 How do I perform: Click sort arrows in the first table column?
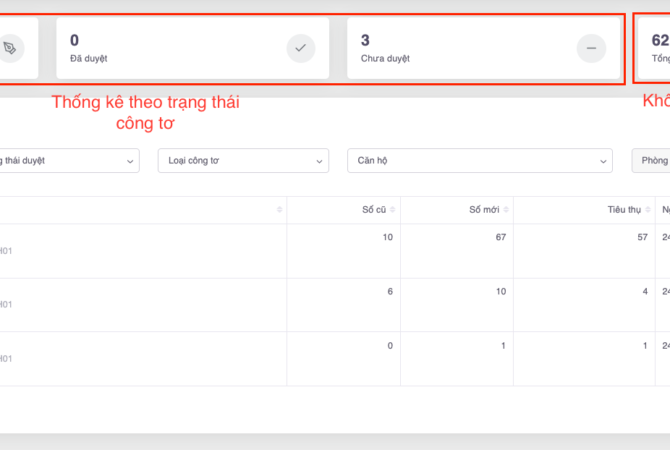[280, 210]
